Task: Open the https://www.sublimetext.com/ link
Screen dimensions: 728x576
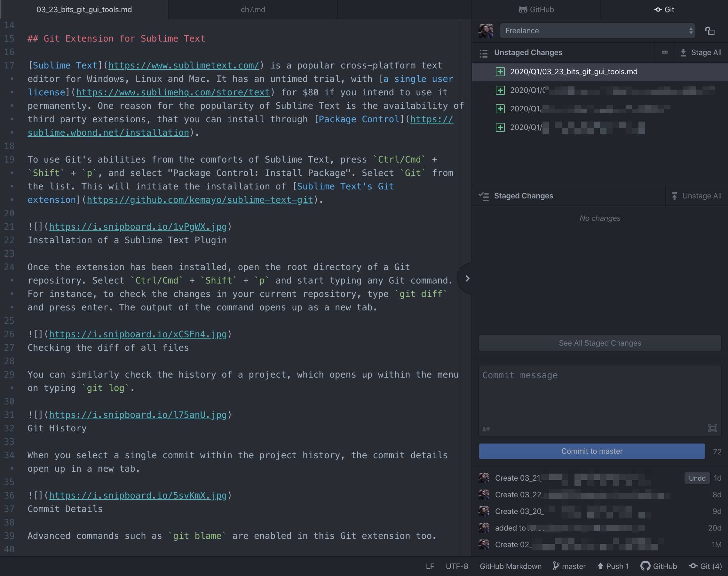Action: [x=184, y=65]
